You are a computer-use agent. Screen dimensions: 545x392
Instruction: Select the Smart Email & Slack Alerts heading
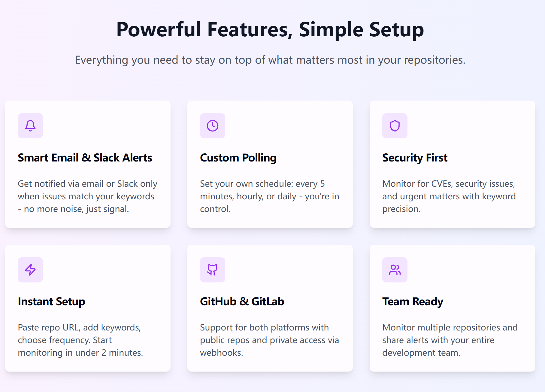(85, 158)
